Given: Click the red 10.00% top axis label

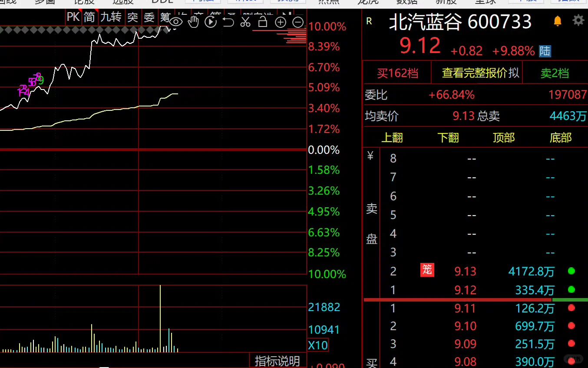Looking at the screenshot, I should tap(327, 27).
